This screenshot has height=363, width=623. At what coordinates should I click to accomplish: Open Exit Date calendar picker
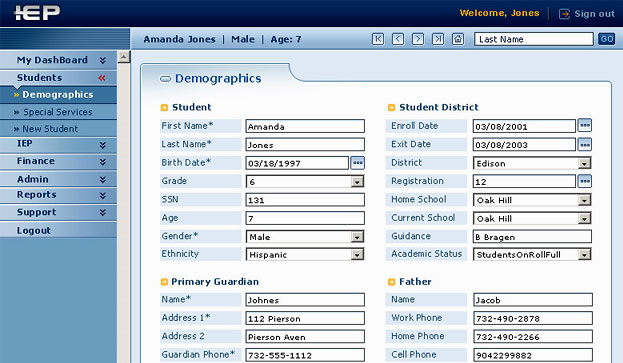pos(584,145)
